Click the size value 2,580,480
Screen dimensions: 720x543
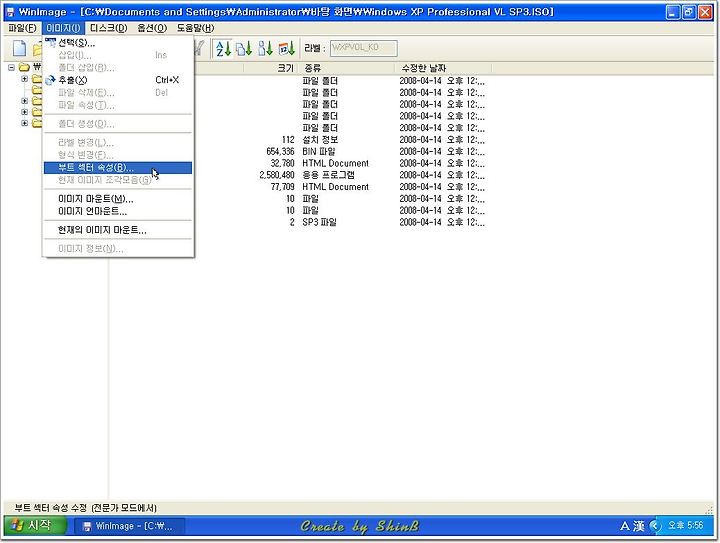coord(277,175)
